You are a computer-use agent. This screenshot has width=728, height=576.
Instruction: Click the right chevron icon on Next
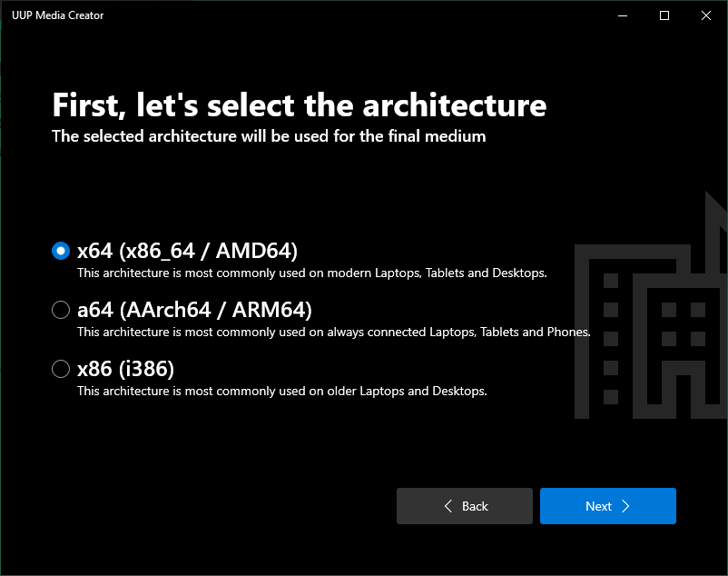point(625,506)
